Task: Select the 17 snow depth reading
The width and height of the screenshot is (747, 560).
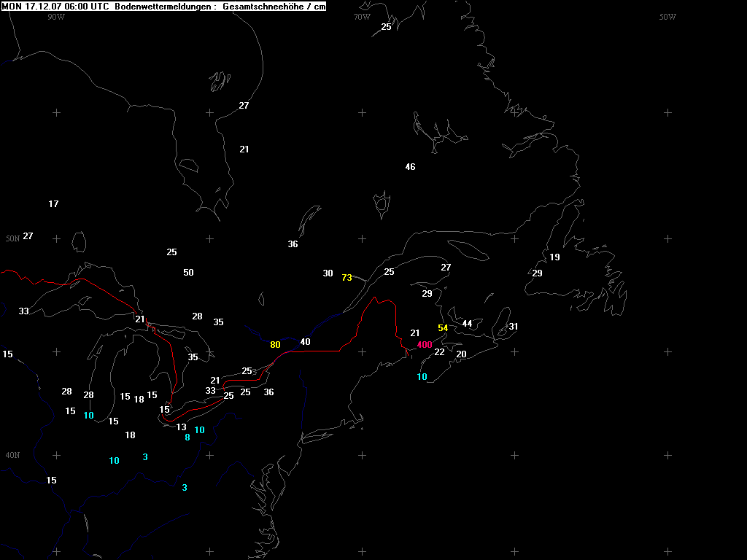Action: point(53,204)
